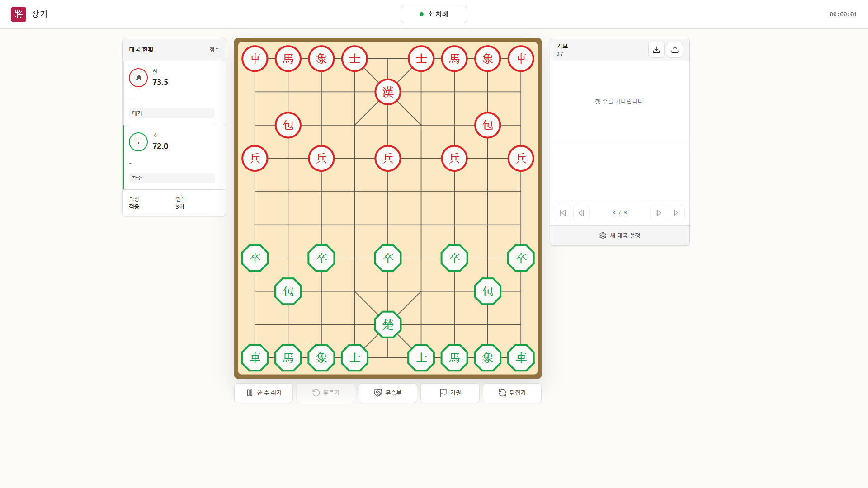Click the 기권 resign flag button
Viewport: 868px width, 488px height.
click(450, 393)
